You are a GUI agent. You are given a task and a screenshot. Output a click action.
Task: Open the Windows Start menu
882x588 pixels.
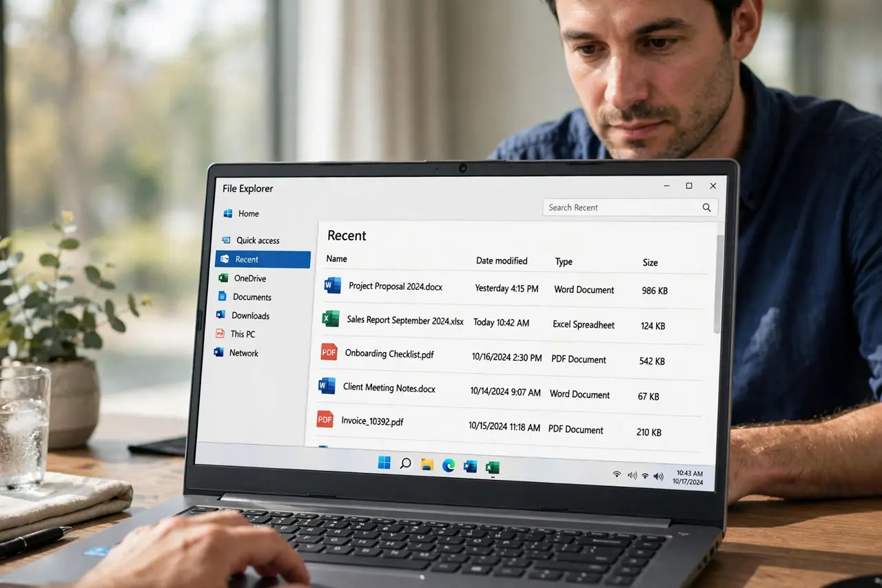pos(384,463)
